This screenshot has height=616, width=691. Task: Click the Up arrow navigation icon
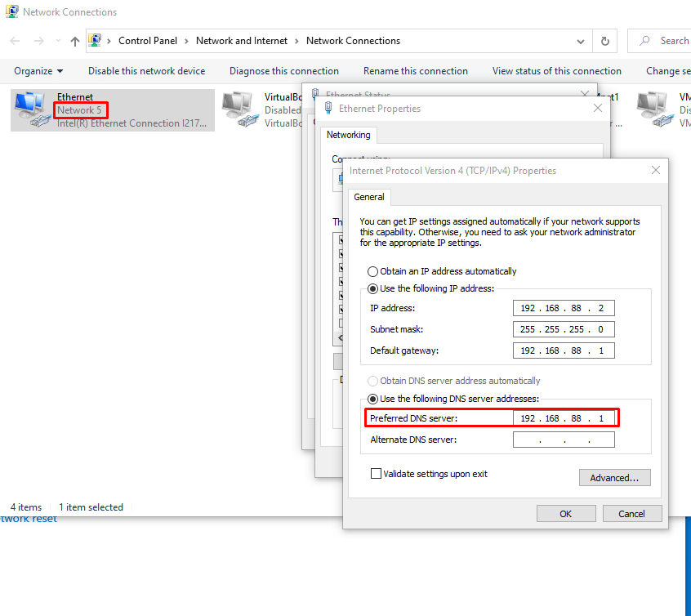[75, 41]
